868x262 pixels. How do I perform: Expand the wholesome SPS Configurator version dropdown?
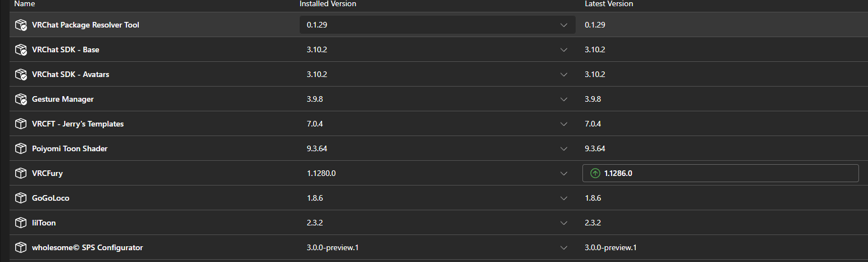click(564, 247)
